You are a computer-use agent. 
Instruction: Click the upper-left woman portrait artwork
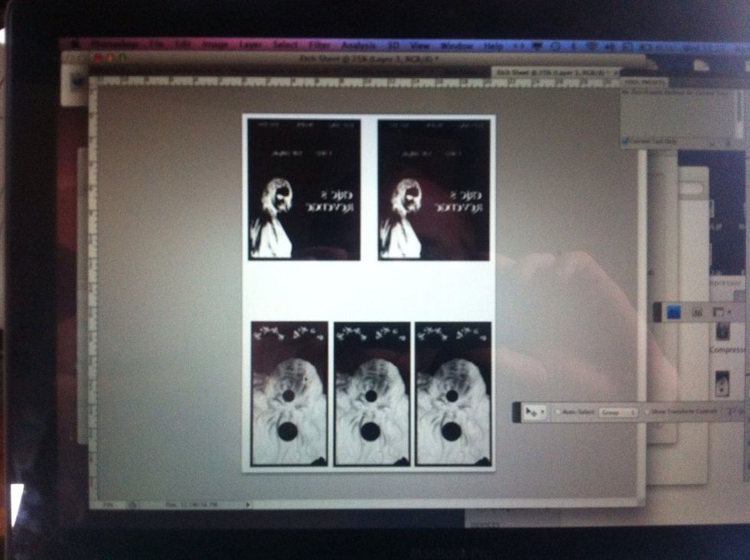305,190
